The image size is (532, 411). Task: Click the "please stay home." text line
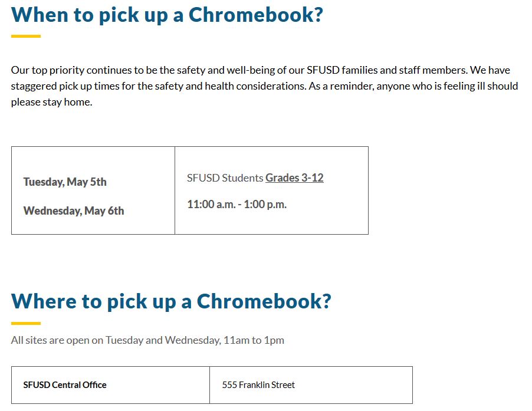[x=51, y=101]
